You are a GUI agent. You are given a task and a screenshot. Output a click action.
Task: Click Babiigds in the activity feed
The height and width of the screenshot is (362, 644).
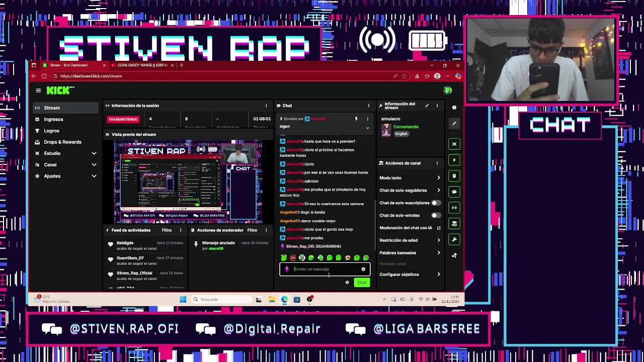point(125,243)
